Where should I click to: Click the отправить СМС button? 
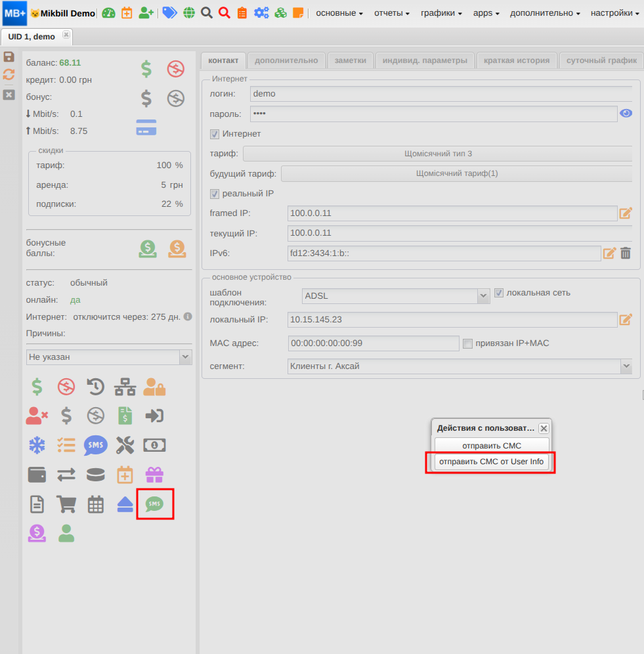(492, 445)
